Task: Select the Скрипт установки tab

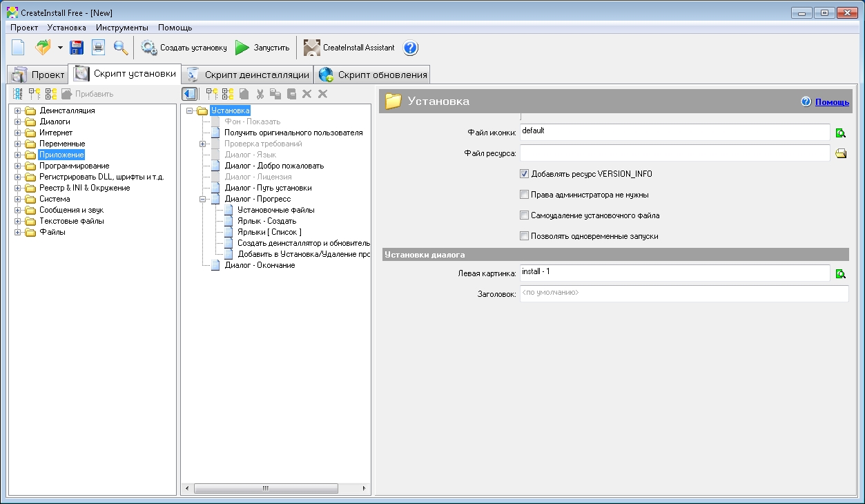Action: point(125,73)
